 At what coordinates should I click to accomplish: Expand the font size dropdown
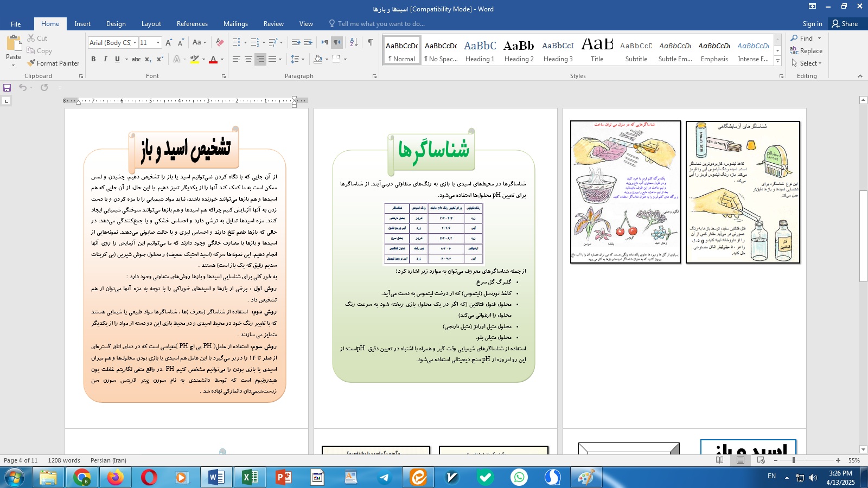pyautogui.click(x=158, y=42)
